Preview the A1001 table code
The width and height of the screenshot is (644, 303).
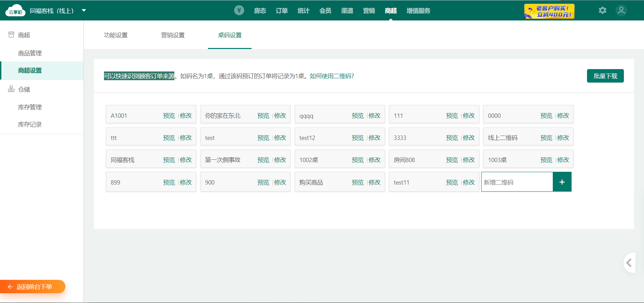click(x=169, y=115)
